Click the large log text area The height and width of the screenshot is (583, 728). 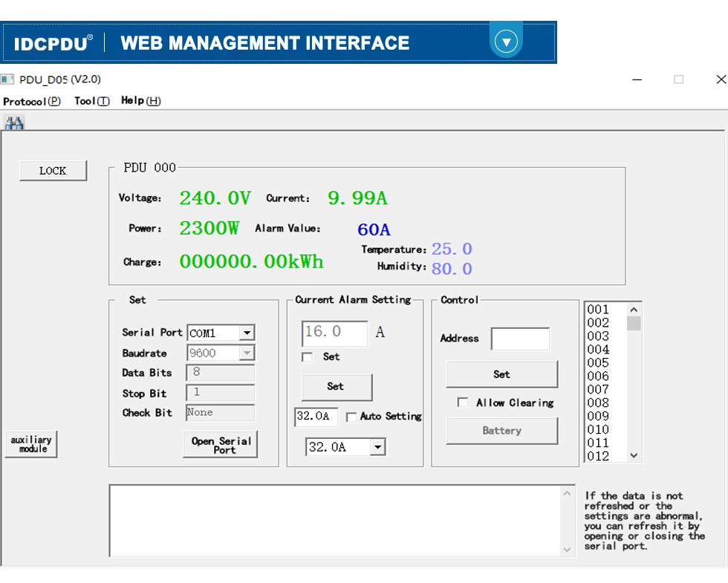click(x=335, y=521)
